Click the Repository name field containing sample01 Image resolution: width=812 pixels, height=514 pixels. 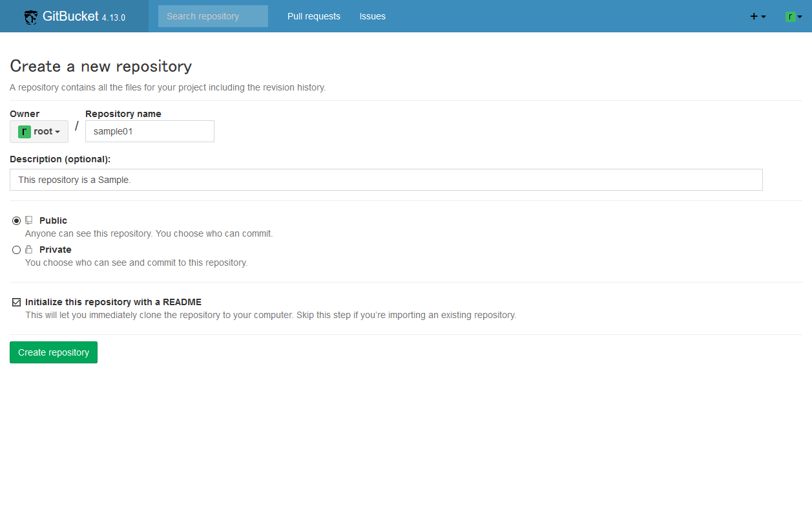click(149, 131)
